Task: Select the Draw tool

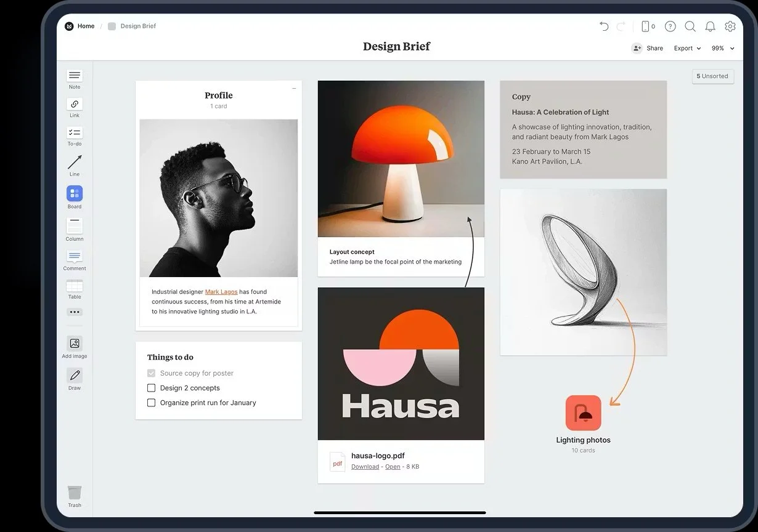Action: 75,375
